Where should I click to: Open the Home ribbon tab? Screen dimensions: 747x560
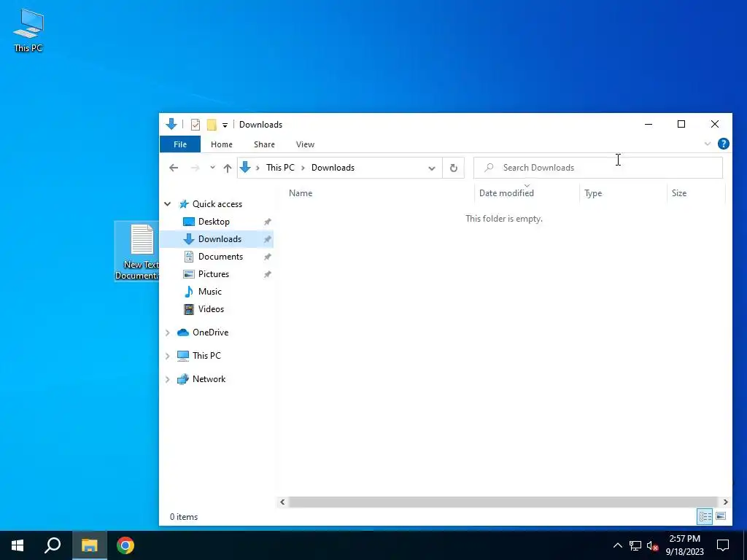(x=222, y=144)
